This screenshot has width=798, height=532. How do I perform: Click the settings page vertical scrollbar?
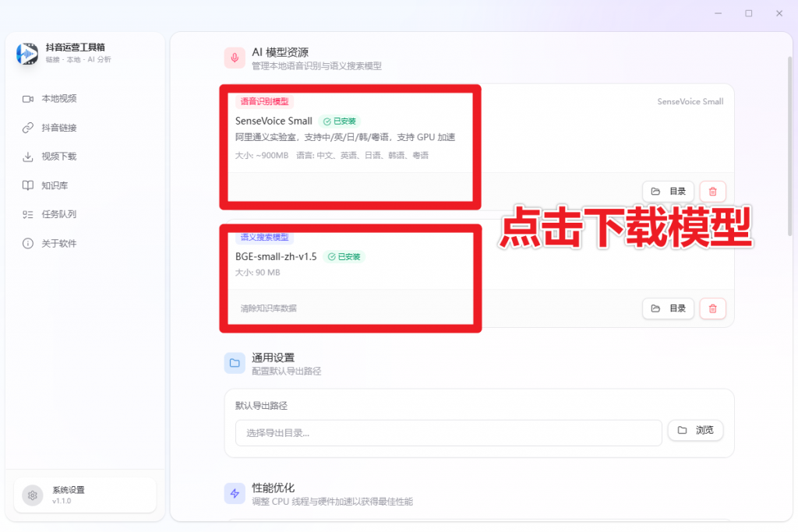coord(789,156)
